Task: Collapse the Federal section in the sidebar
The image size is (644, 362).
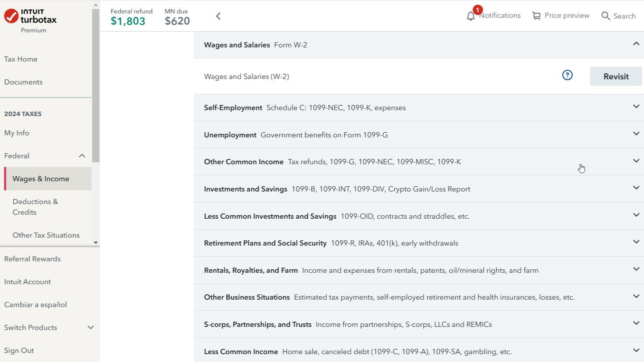Action: pos(82,156)
